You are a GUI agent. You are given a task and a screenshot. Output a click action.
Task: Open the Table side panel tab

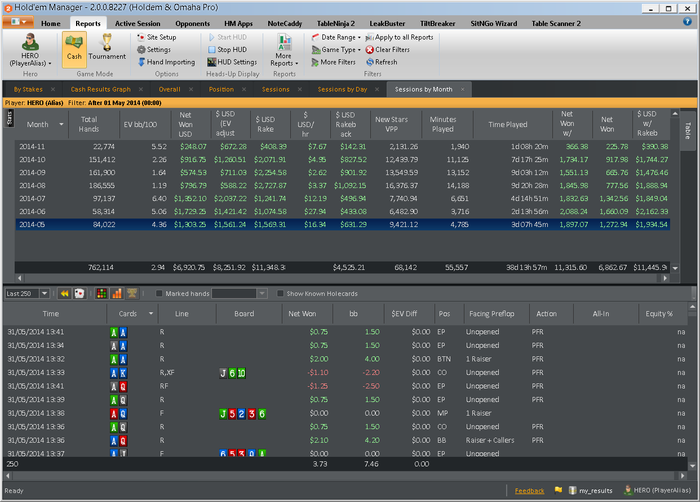(x=688, y=130)
